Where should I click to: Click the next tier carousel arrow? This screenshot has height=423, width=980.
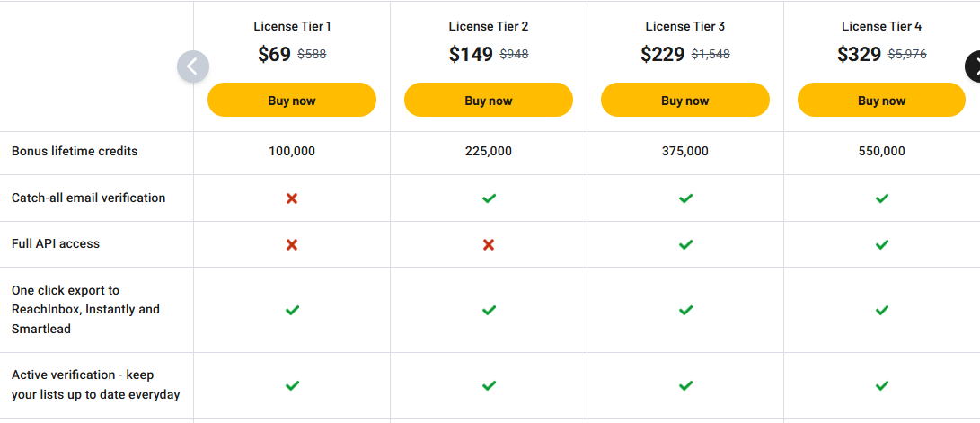point(972,67)
